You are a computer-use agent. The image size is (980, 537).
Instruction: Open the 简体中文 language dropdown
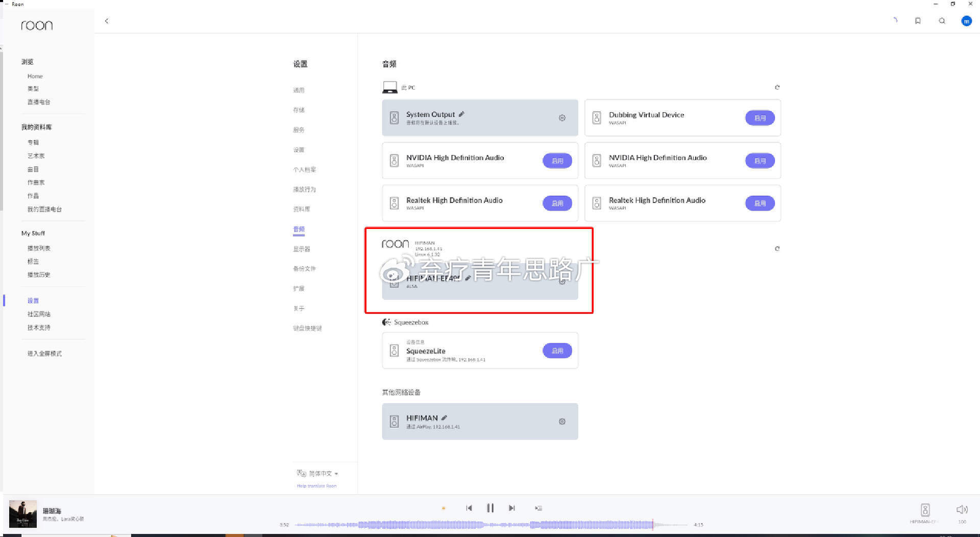click(x=323, y=473)
